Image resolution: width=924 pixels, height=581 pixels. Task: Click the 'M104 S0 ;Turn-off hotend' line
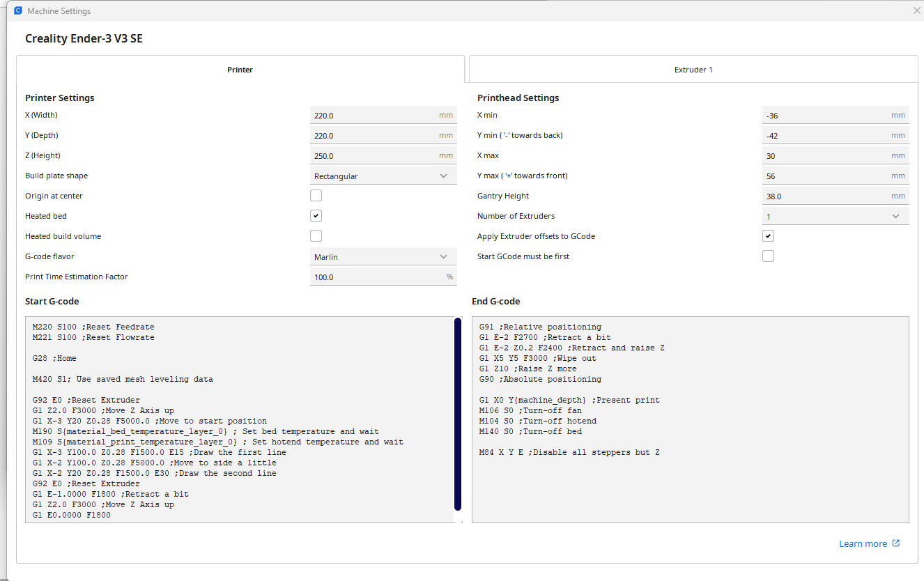pyautogui.click(x=538, y=421)
